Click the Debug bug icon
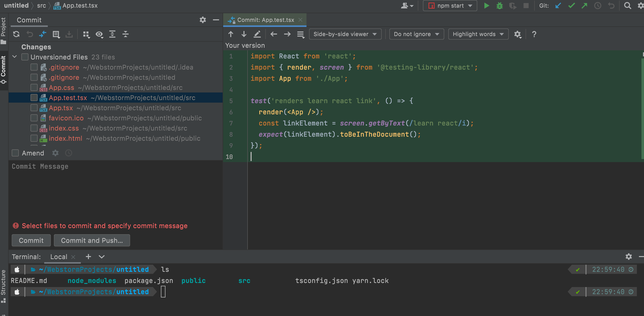 pyautogui.click(x=499, y=6)
